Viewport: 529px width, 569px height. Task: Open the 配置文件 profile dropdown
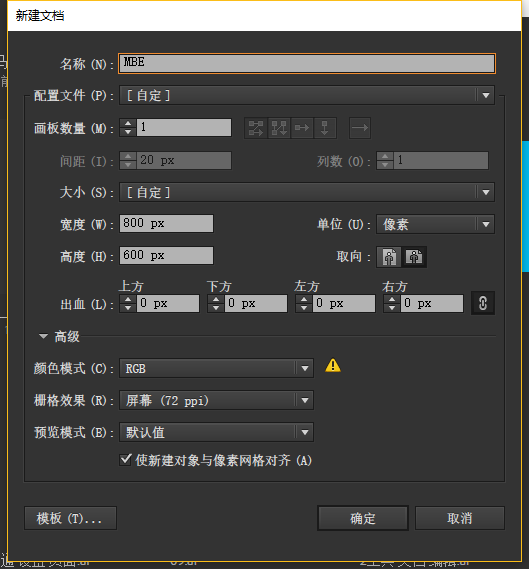307,95
